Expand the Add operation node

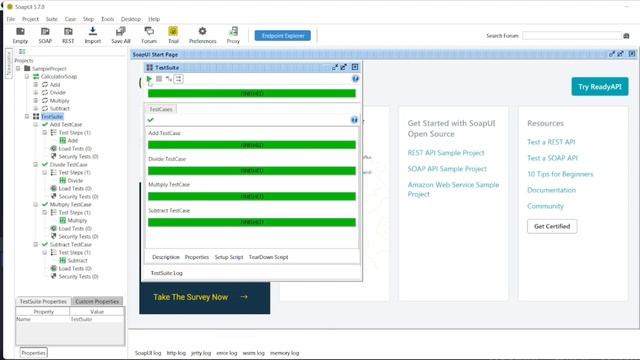tap(36, 84)
